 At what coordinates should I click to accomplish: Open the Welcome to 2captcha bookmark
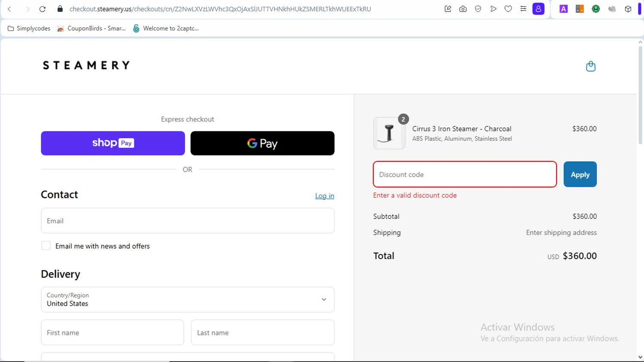click(166, 28)
